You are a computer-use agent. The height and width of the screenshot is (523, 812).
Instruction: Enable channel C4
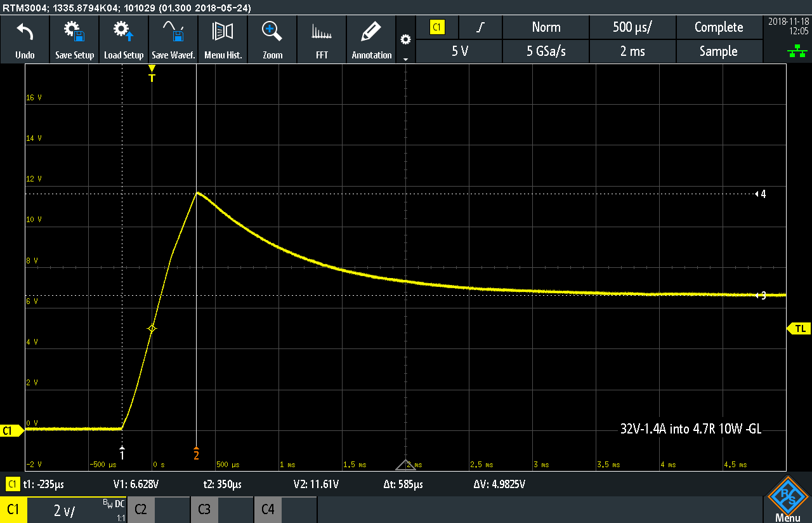[x=268, y=510]
